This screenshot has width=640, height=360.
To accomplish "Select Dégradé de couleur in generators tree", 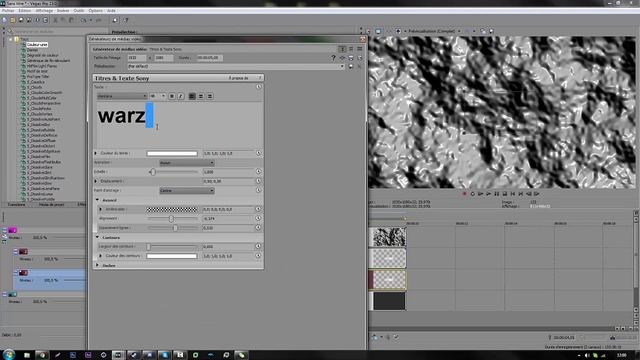I will (x=42, y=55).
